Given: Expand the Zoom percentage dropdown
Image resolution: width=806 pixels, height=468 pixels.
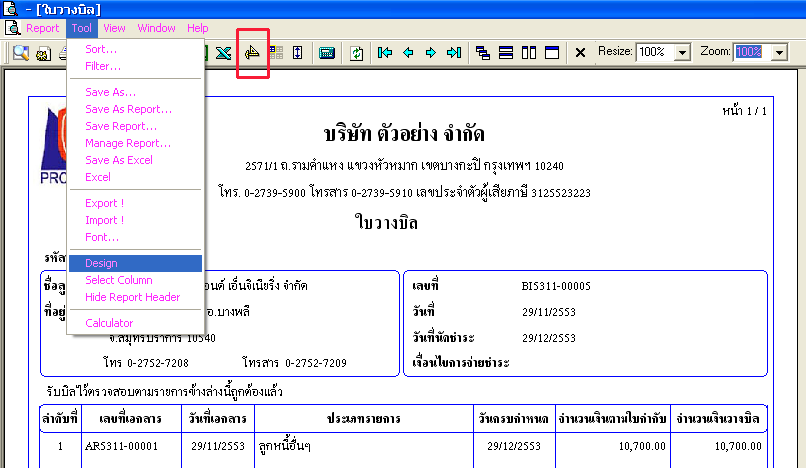Looking at the screenshot, I should pos(780,52).
